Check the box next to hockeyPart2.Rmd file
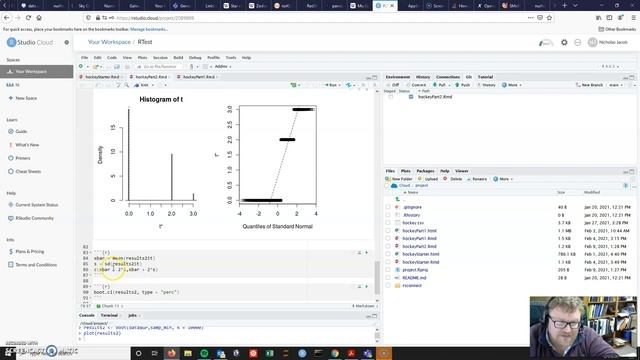 click(388, 246)
